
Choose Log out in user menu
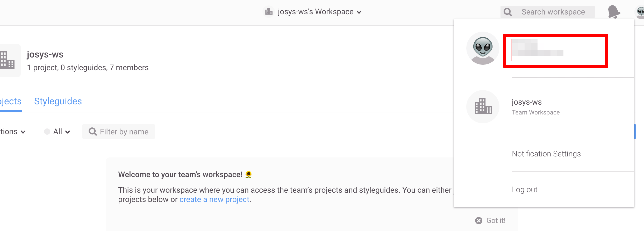click(525, 190)
